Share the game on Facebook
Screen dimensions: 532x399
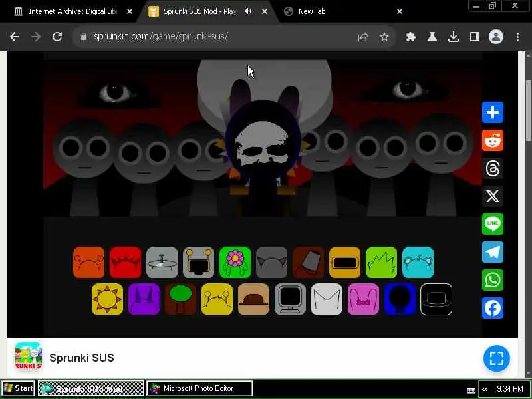point(493,308)
